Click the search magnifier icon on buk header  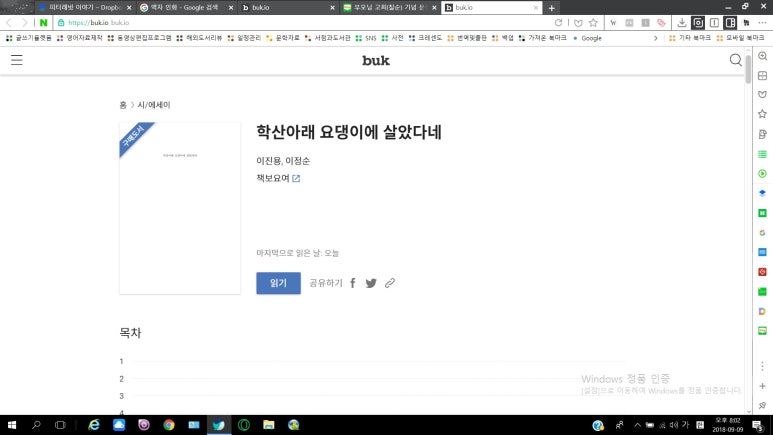click(x=736, y=60)
